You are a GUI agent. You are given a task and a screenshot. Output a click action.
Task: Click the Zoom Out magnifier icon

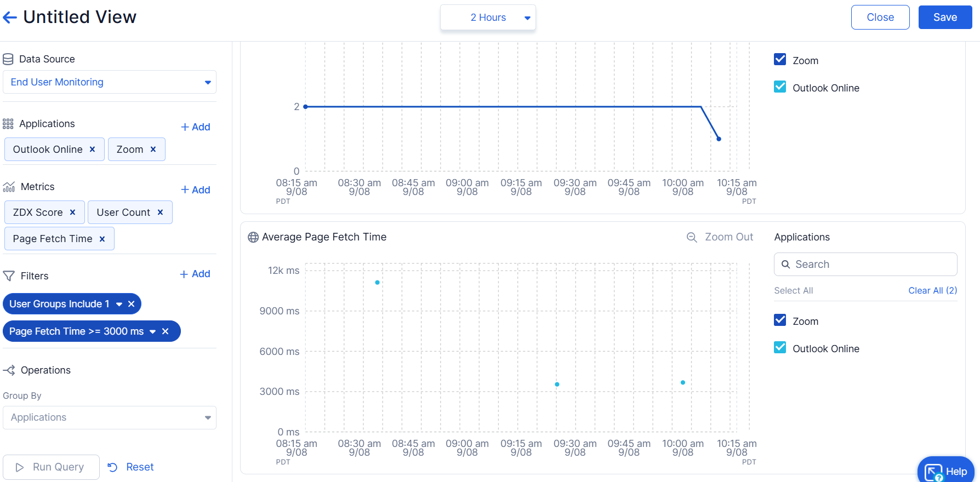(692, 237)
